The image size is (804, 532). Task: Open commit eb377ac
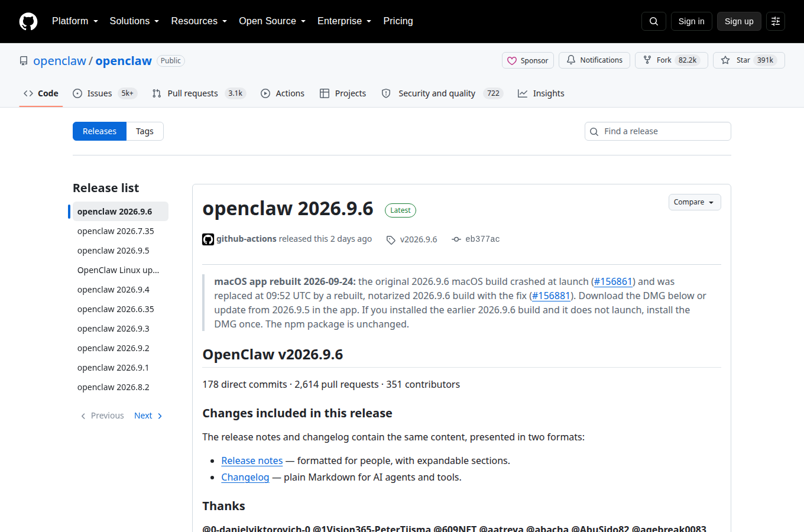(476, 239)
